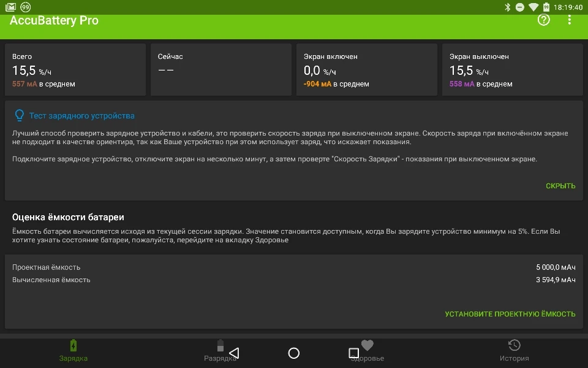588x368 pixels.
Task: Tap the do-not-disturb status icon
Action: point(519,7)
